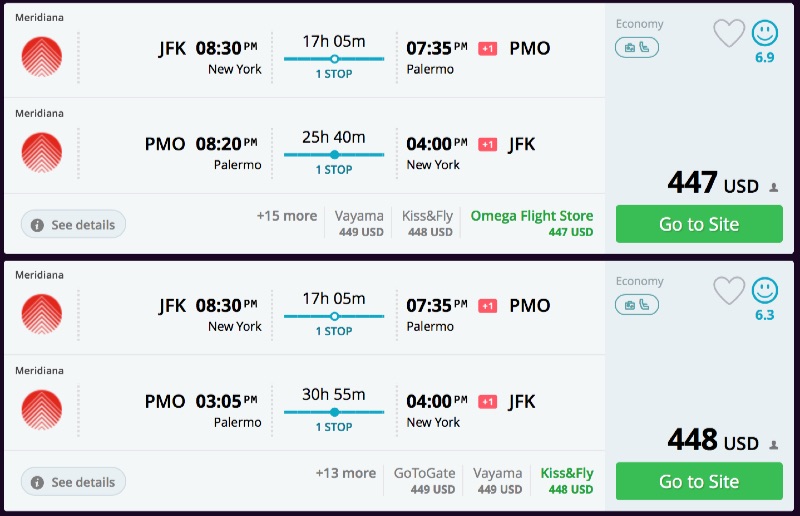The width and height of the screenshot is (800, 516).
Task: Open See details for the second flight
Action: tap(73, 482)
